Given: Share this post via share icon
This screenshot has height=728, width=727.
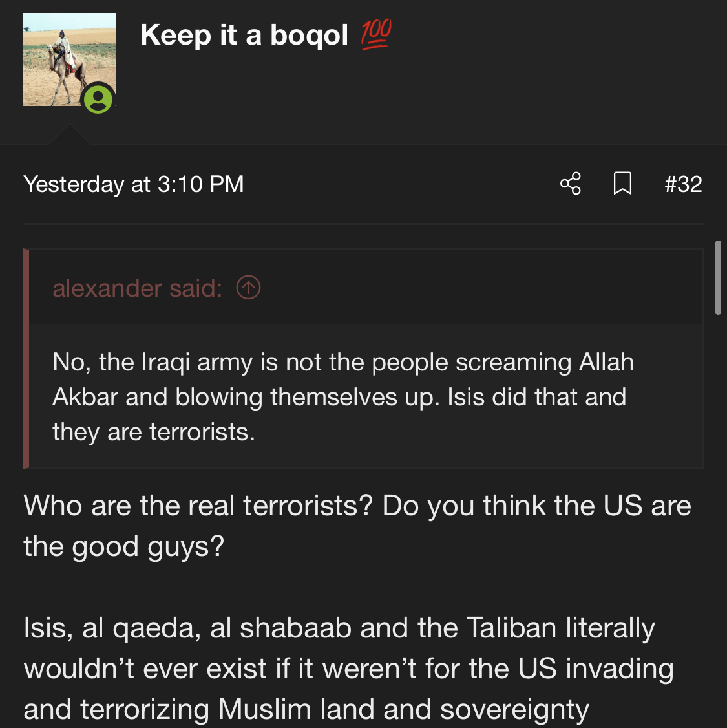Looking at the screenshot, I should (571, 184).
